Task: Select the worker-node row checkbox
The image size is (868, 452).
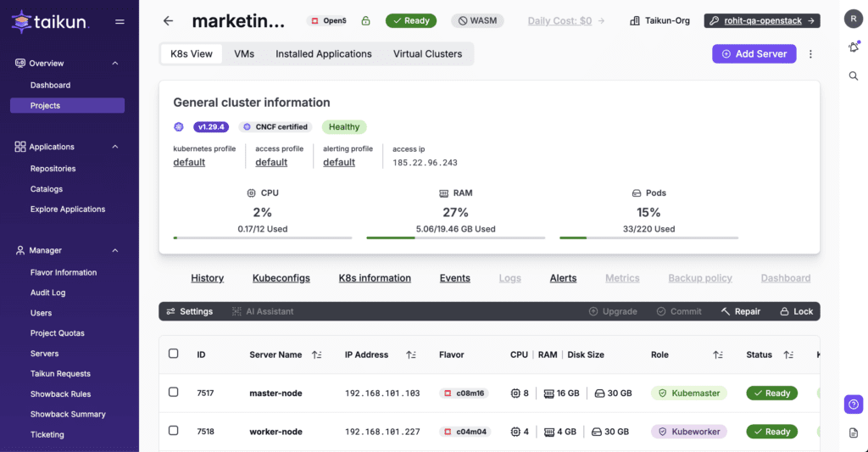Action: (174, 431)
